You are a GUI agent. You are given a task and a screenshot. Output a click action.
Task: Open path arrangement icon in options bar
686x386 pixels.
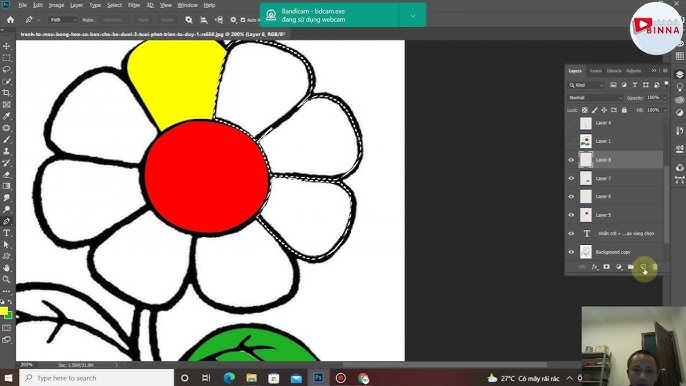[x=219, y=20]
